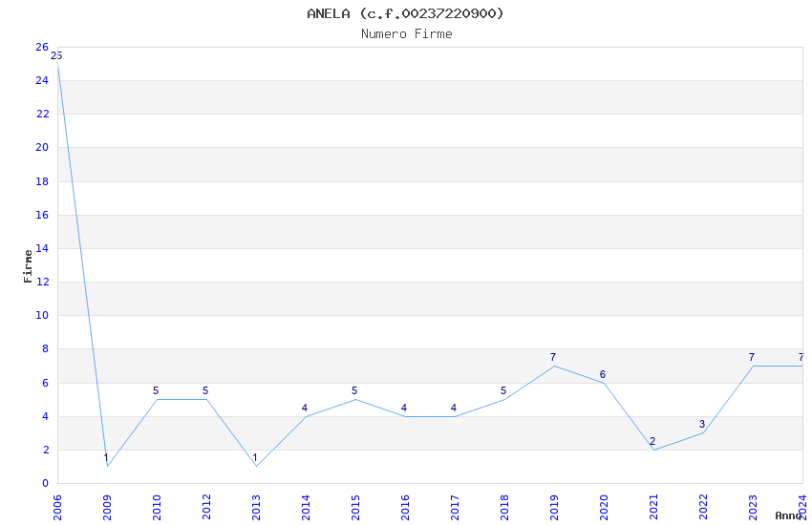This screenshot has height=525, width=812.
Task: Click the data value 5 at 2010
Action: (156, 390)
